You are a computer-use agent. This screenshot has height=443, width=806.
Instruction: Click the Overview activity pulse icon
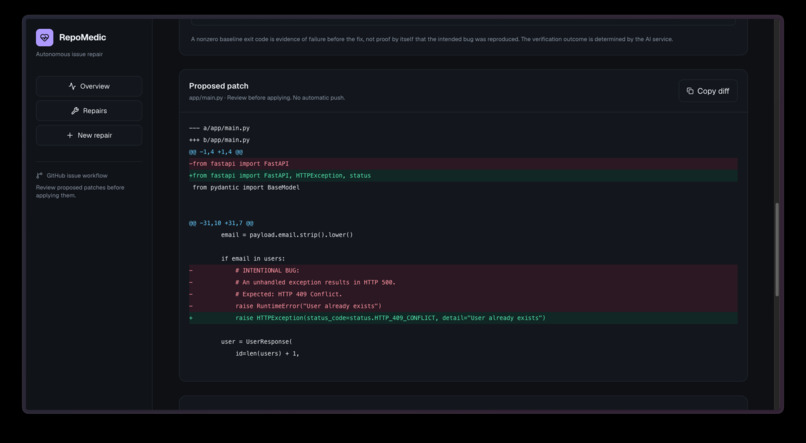72,86
